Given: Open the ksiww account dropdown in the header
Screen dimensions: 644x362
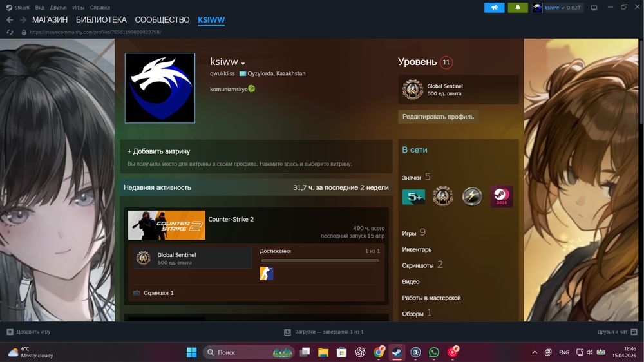Looking at the screenshot, I should [x=558, y=7].
